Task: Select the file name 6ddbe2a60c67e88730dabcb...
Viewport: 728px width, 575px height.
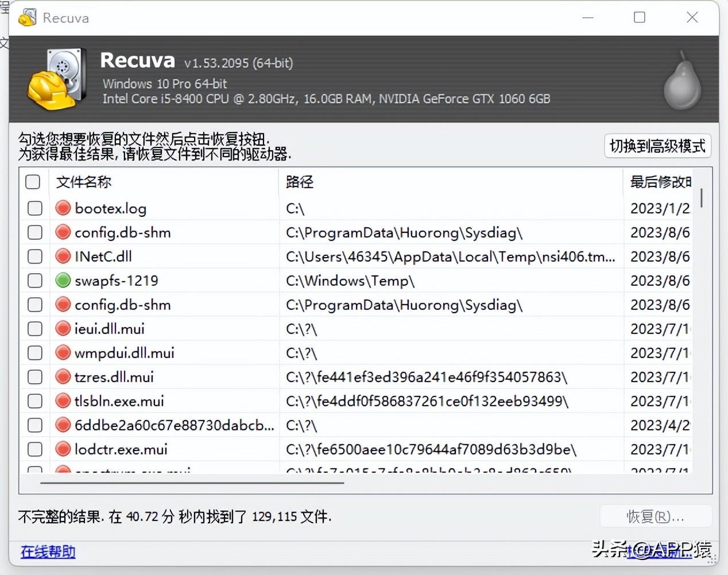Action: coord(175,425)
